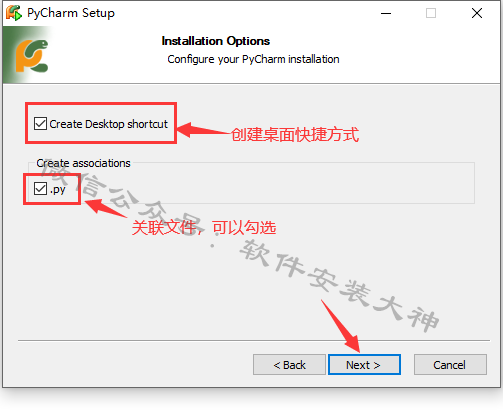Minimize the PyCharm Setup window
This screenshot has height=414, width=503.
coord(386,13)
